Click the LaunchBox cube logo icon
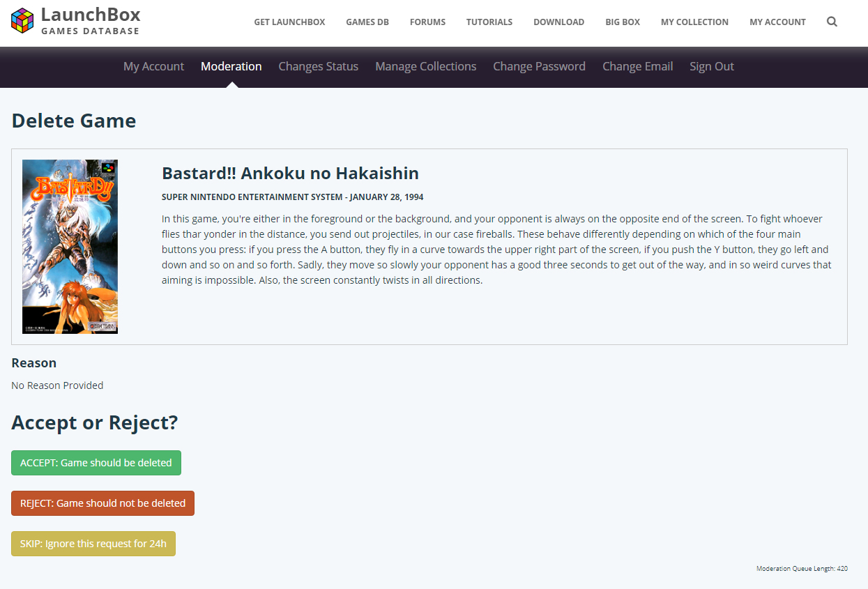Image resolution: width=868 pixels, height=589 pixels. tap(22, 20)
